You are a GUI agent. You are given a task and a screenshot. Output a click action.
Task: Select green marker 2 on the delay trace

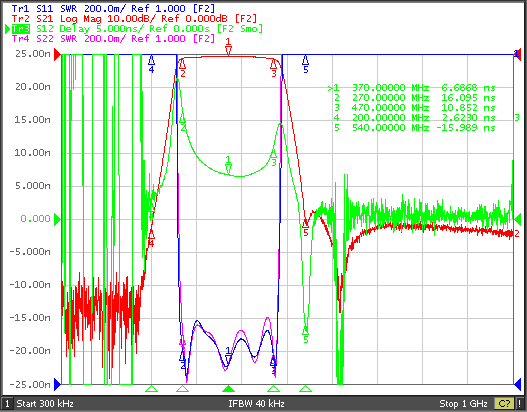point(183,123)
